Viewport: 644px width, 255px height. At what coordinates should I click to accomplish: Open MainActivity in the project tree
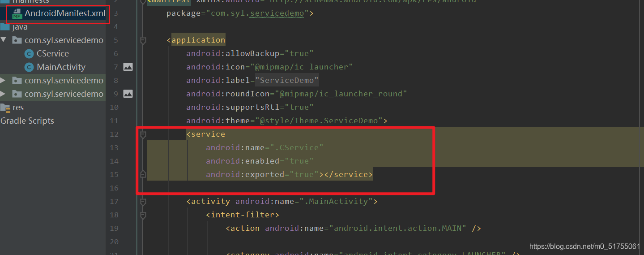tap(61, 67)
